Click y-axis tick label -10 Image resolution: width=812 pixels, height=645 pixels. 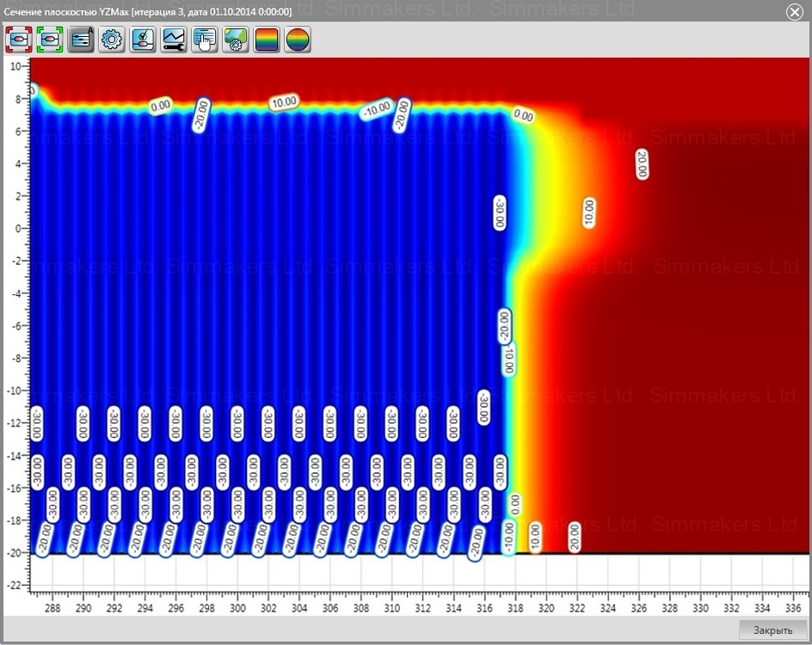14,390
